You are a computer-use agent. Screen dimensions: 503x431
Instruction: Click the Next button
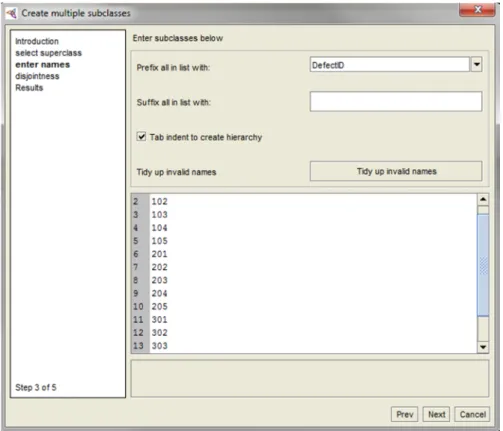(x=436, y=414)
